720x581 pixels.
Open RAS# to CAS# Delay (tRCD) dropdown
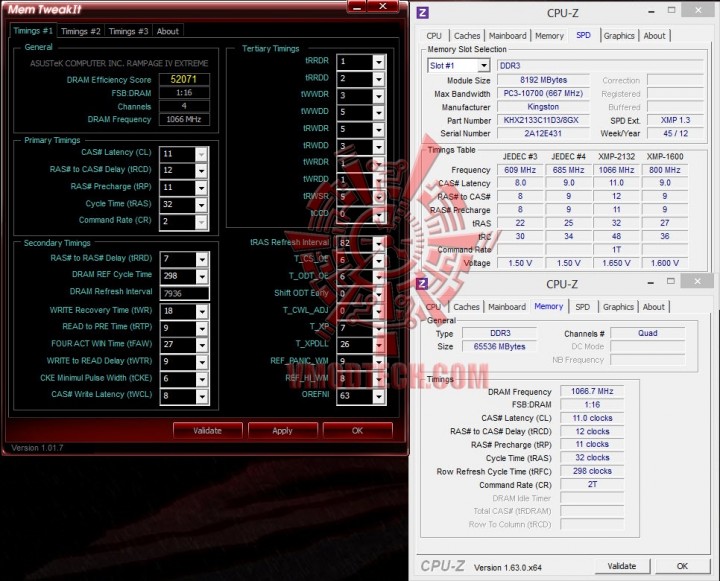pyautogui.click(x=201, y=171)
